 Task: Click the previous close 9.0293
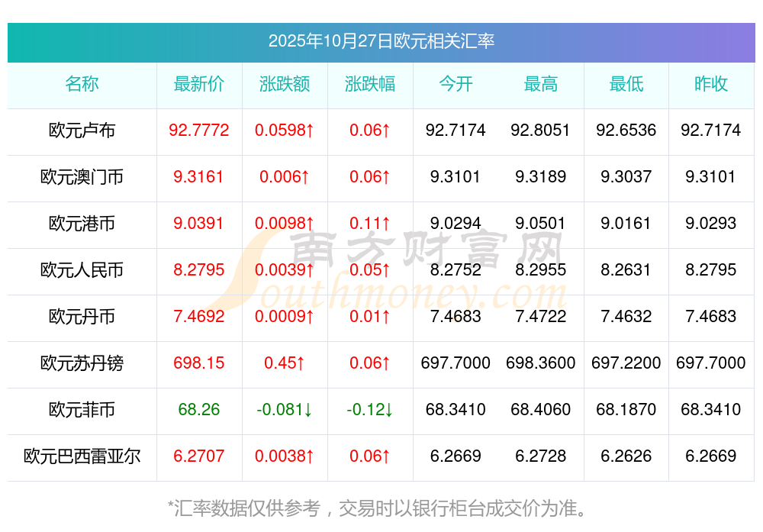pos(711,224)
